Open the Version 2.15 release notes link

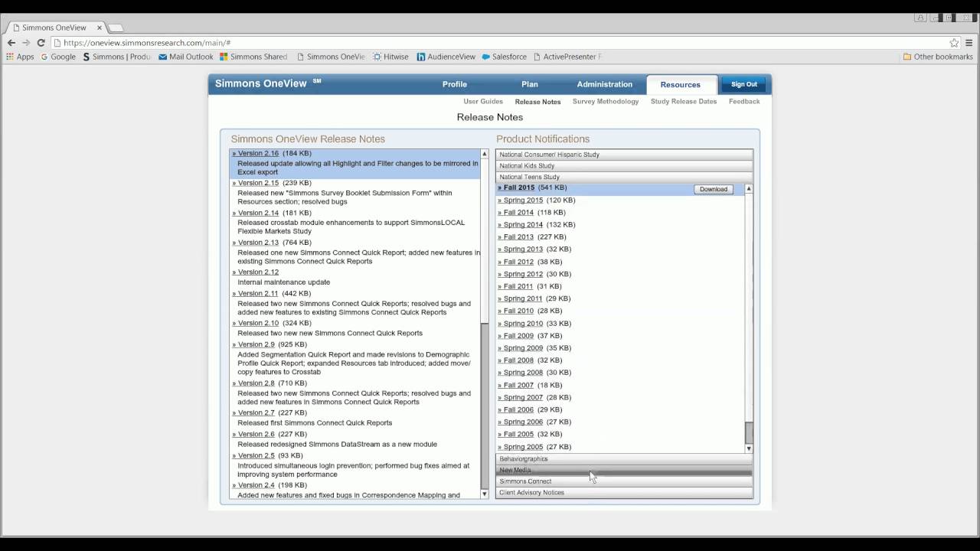tap(256, 183)
